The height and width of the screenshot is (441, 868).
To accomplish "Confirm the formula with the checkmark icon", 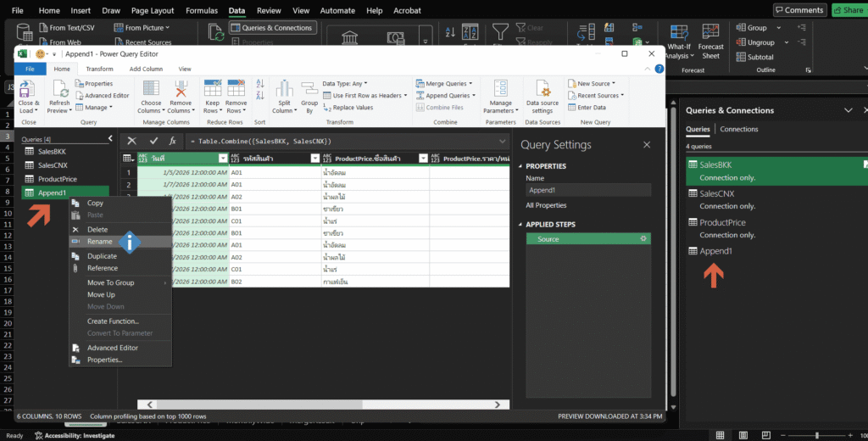I will 153,141.
